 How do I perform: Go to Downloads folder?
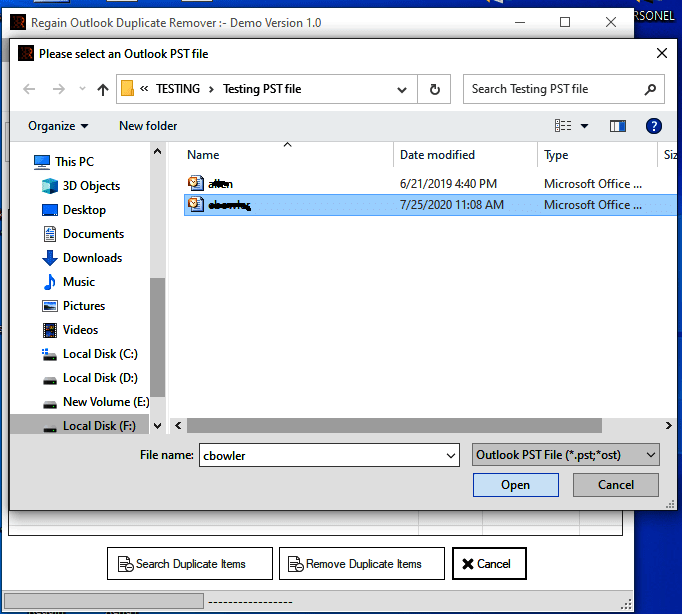[82, 258]
